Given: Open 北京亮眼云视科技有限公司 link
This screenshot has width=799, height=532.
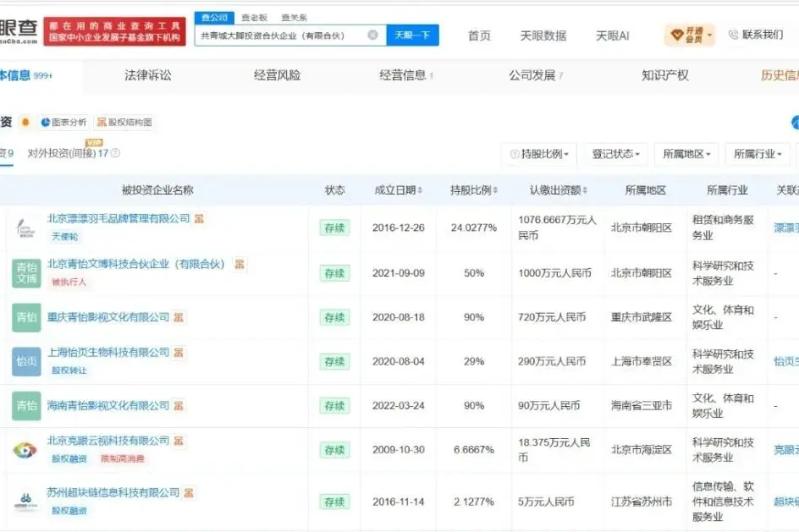Looking at the screenshot, I should click(108, 441).
